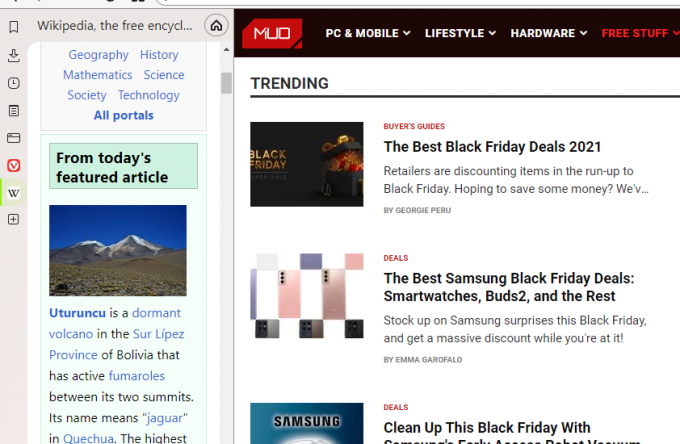Add a new web panel with plus icon

[x=13, y=219]
